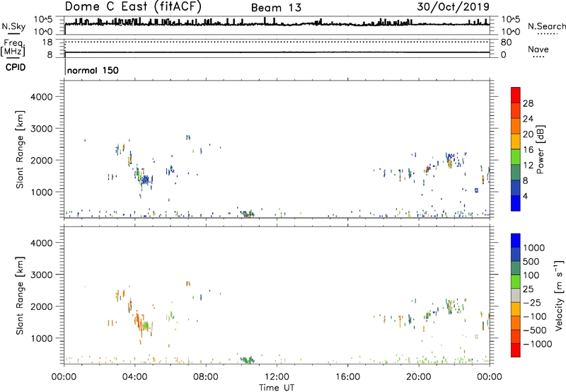
Task: Click the -500 label on velocity colorbar
Action: click(535, 330)
